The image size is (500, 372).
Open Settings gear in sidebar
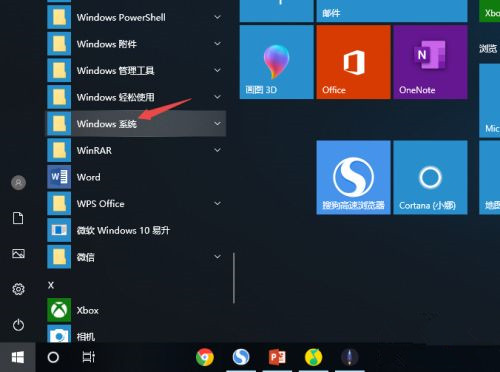(x=18, y=289)
